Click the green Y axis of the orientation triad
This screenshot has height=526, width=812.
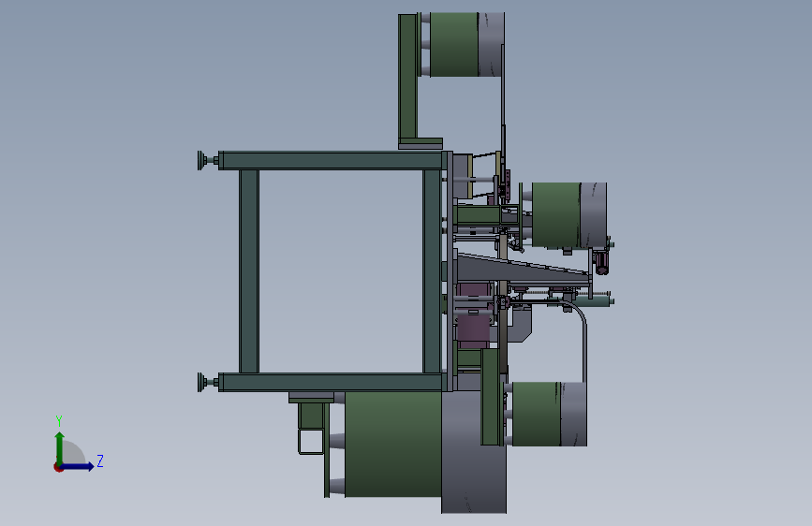click(60, 448)
